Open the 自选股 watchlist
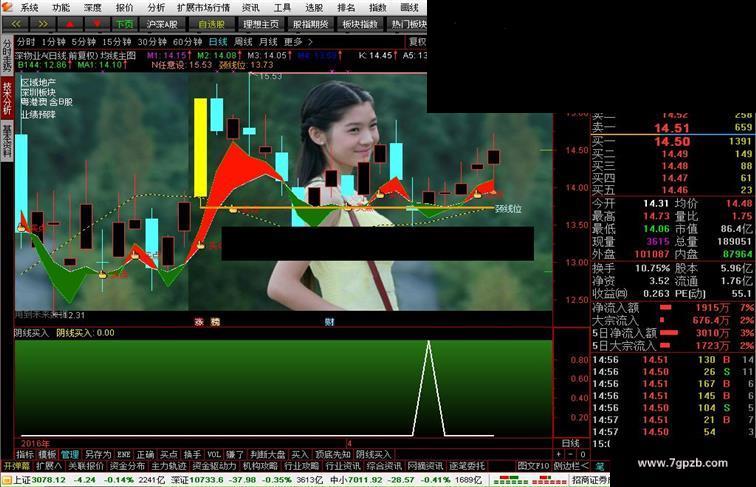This screenshot has height=487, width=756. tap(211, 24)
